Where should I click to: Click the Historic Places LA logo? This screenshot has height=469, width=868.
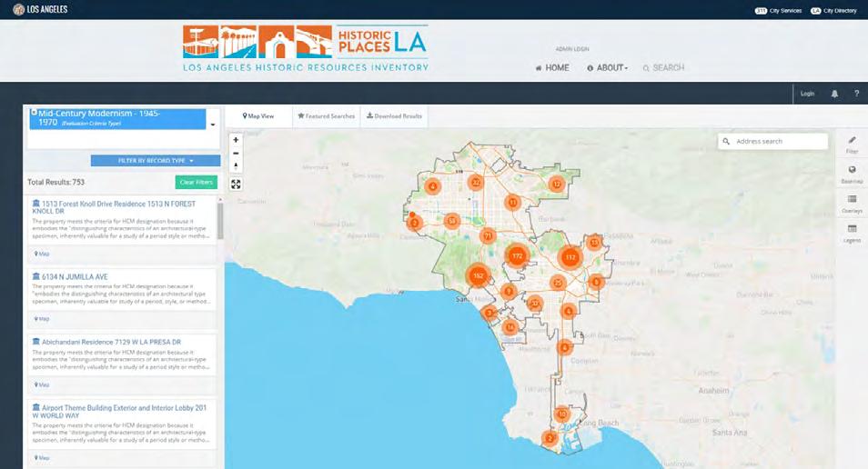pyautogui.click(x=306, y=49)
